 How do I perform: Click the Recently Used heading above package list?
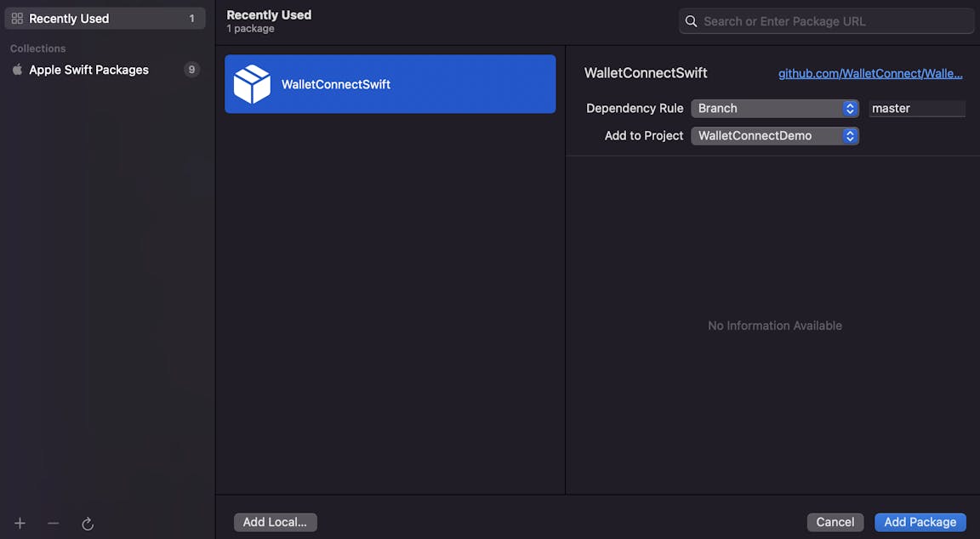[x=269, y=15]
